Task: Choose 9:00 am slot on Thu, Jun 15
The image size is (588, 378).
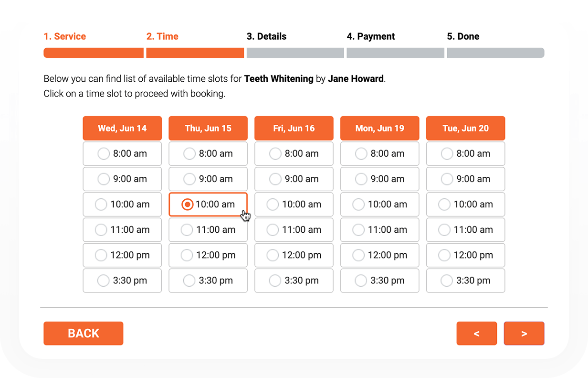Action: pos(208,179)
